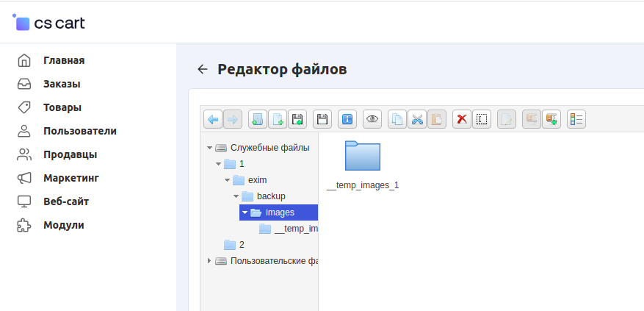Viewport: 644px width, 311px height.
Task: Click the copy icon in toolbar
Action: point(397,120)
